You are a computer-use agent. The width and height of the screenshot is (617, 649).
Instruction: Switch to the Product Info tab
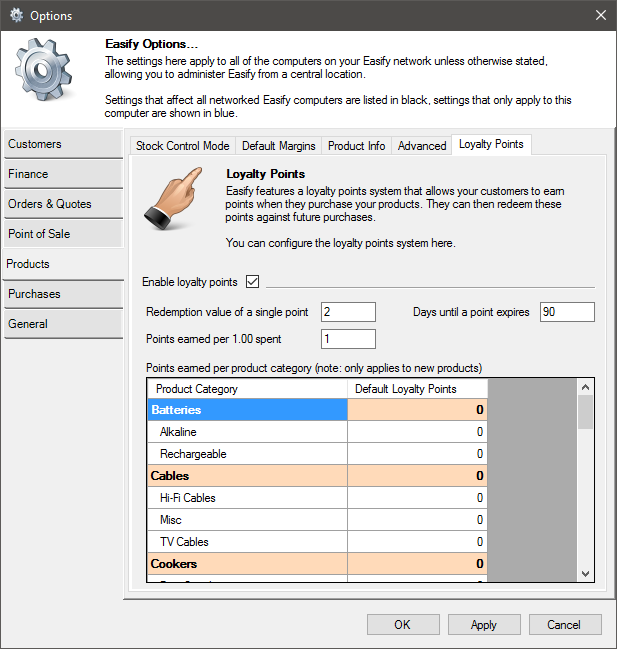356,146
